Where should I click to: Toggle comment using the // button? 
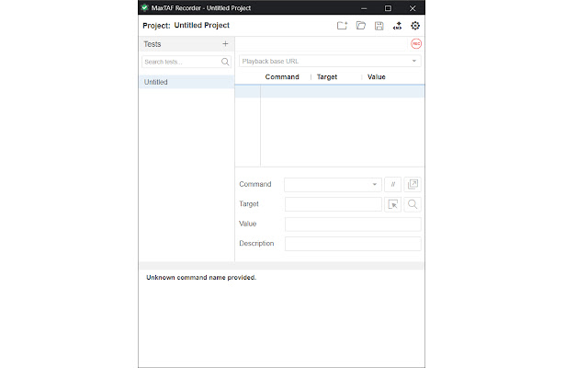[x=392, y=184]
